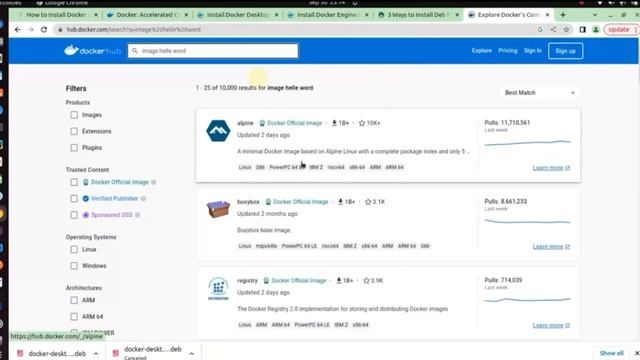
Task: Switch to Install Docker Desktop tab
Action: tap(238, 15)
